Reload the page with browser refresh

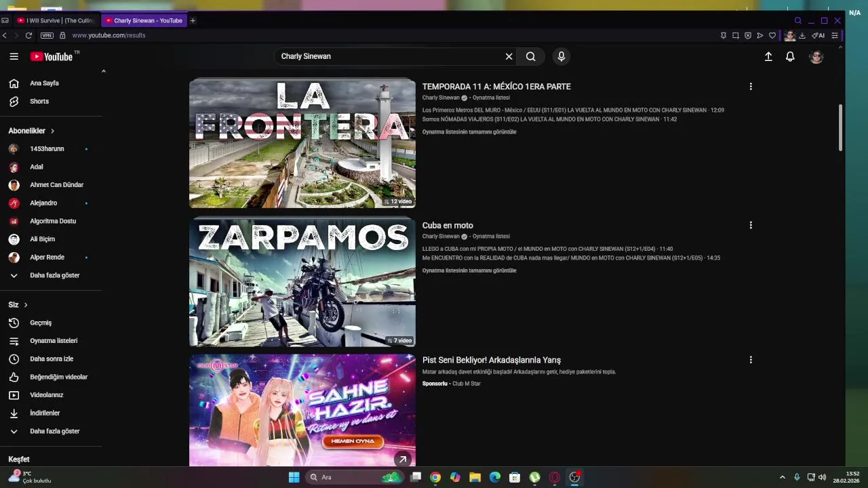tap(28, 35)
